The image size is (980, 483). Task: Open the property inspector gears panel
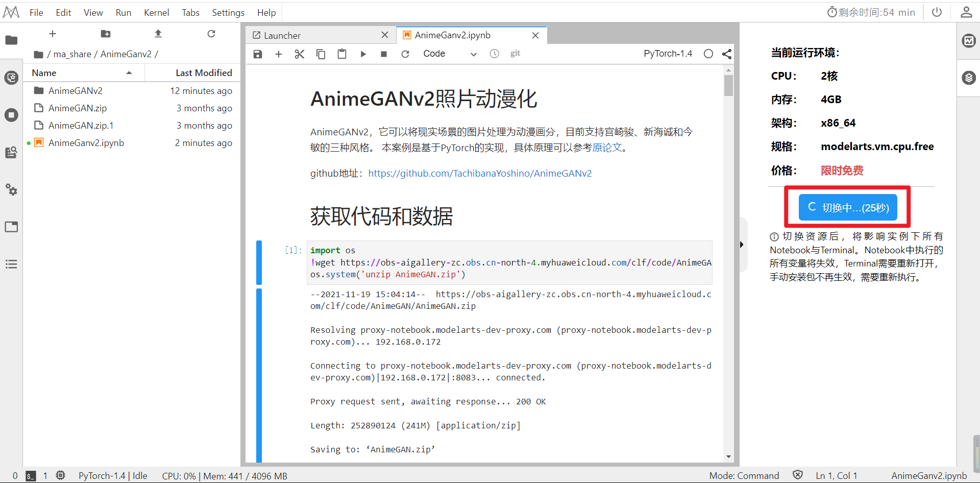(x=11, y=190)
